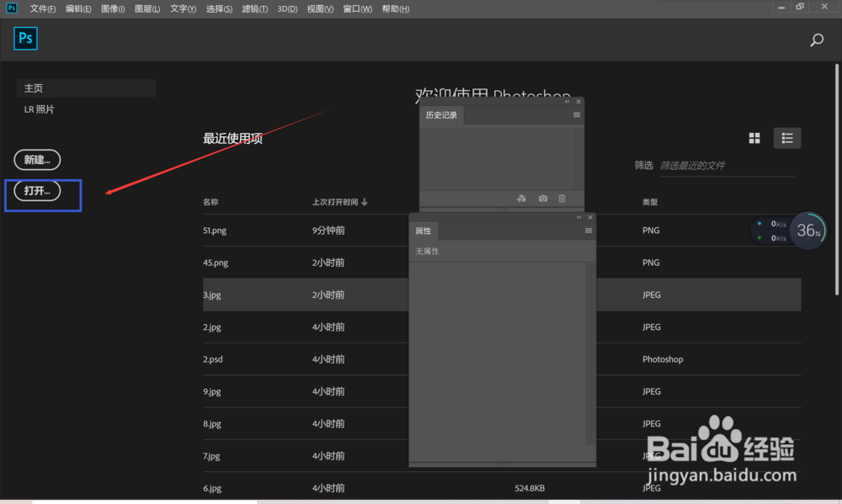Open the 滤镜 menu
The image size is (842, 504).
(254, 8)
